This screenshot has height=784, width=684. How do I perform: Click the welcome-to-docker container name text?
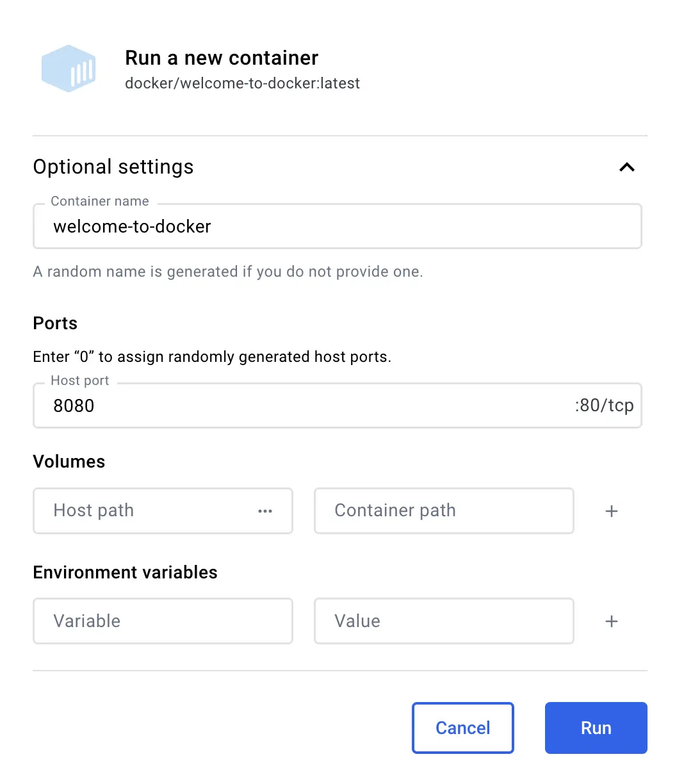click(x=131, y=226)
